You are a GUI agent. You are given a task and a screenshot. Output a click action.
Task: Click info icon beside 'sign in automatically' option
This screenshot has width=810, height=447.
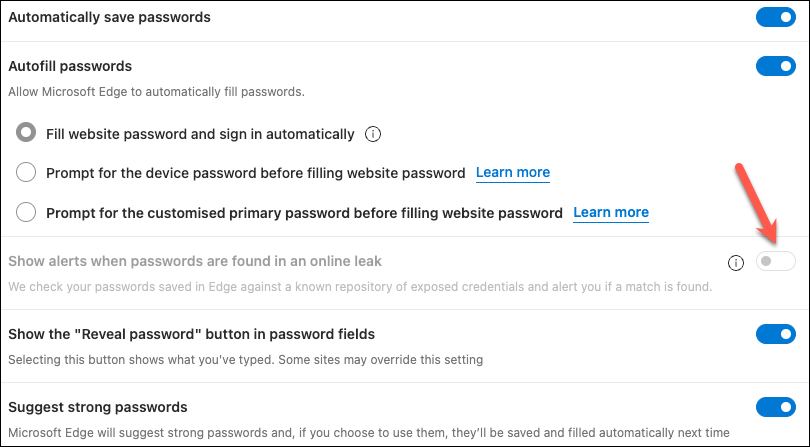tap(374, 134)
